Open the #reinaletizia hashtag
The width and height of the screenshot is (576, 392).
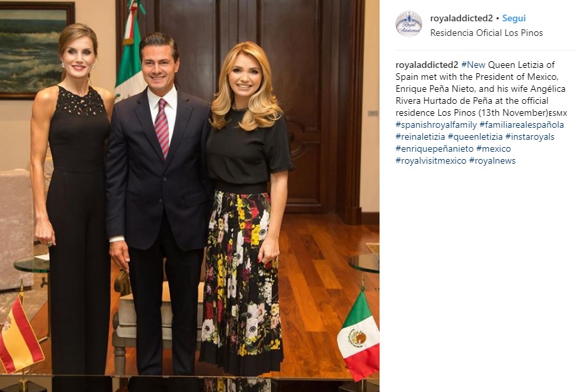coord(420,136)
